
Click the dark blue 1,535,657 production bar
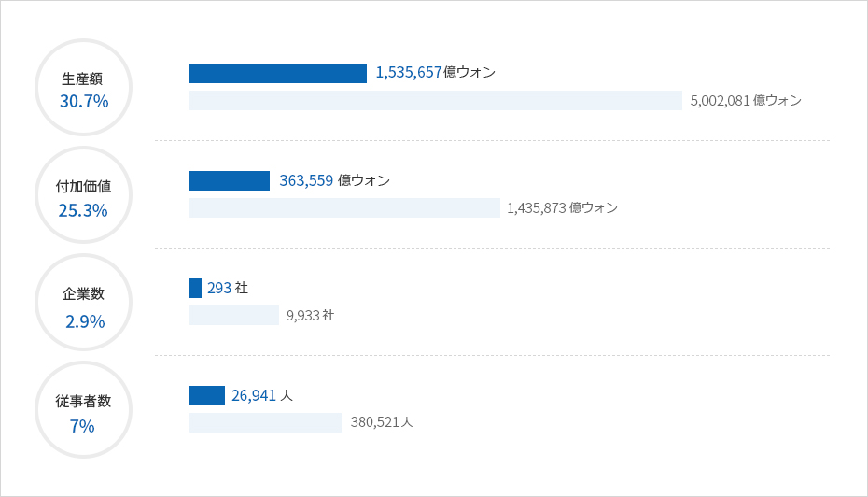(x=278, y=73)
